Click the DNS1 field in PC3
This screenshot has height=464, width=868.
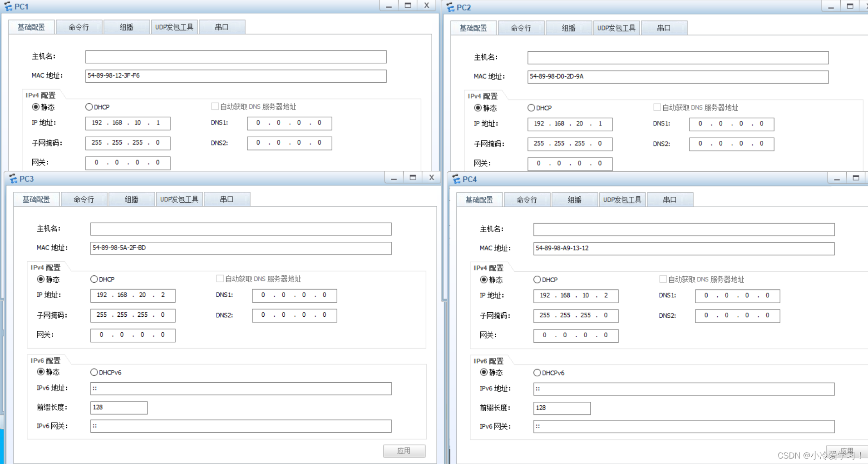(x=295, y=295)
